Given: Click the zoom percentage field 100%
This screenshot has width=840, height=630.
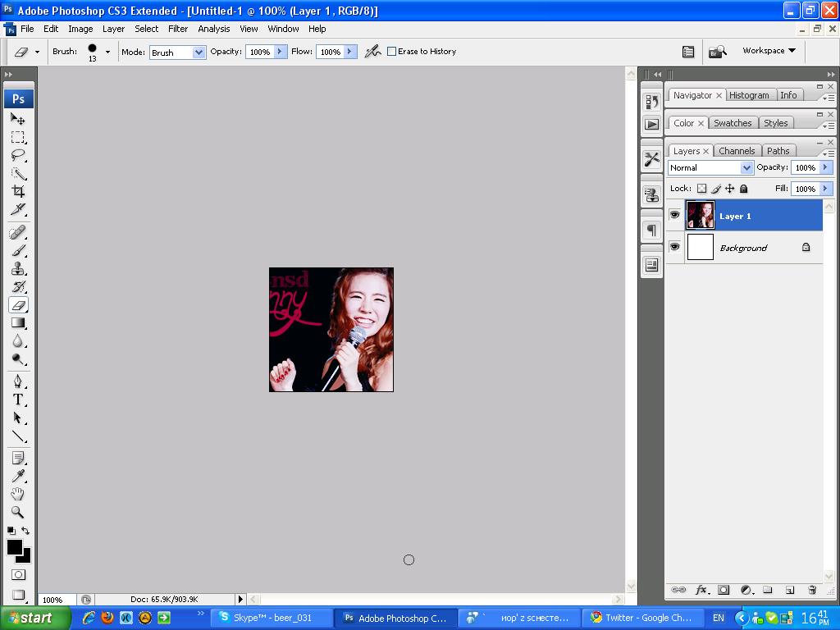Looking at the screenshot, I should [x=57, y=600].
